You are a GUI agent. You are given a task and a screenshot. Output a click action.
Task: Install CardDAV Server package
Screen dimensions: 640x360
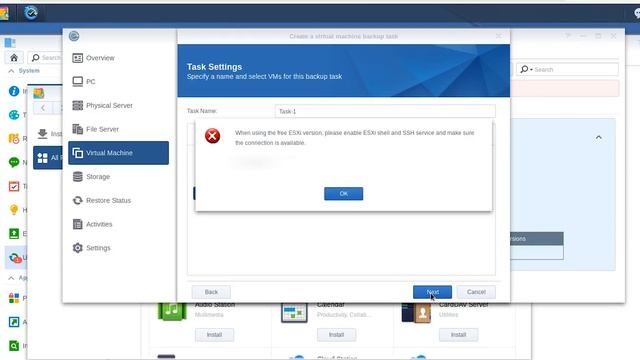click(458, 335)
